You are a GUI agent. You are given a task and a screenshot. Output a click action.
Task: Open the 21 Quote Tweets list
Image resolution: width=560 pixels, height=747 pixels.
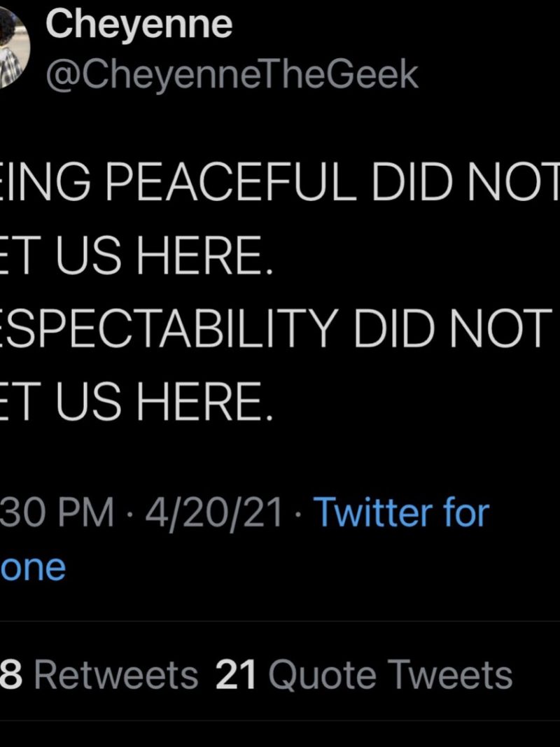[364, 676]
